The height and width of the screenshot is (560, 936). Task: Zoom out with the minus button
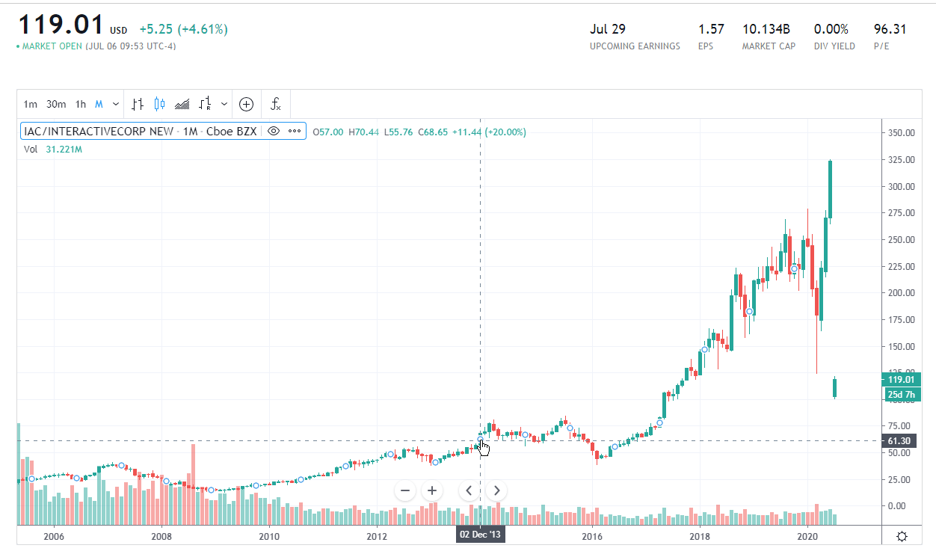pos(405,490)
